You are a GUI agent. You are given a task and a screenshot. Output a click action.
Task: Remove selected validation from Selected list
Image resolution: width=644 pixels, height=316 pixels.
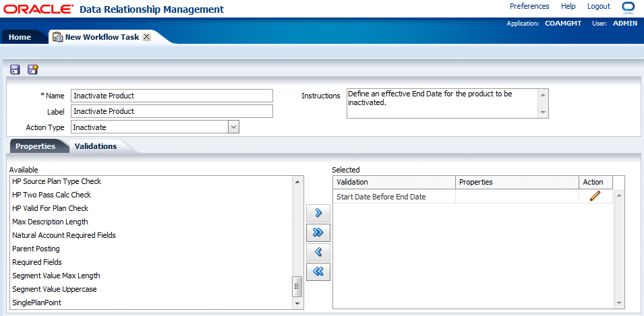coord(318,251)
